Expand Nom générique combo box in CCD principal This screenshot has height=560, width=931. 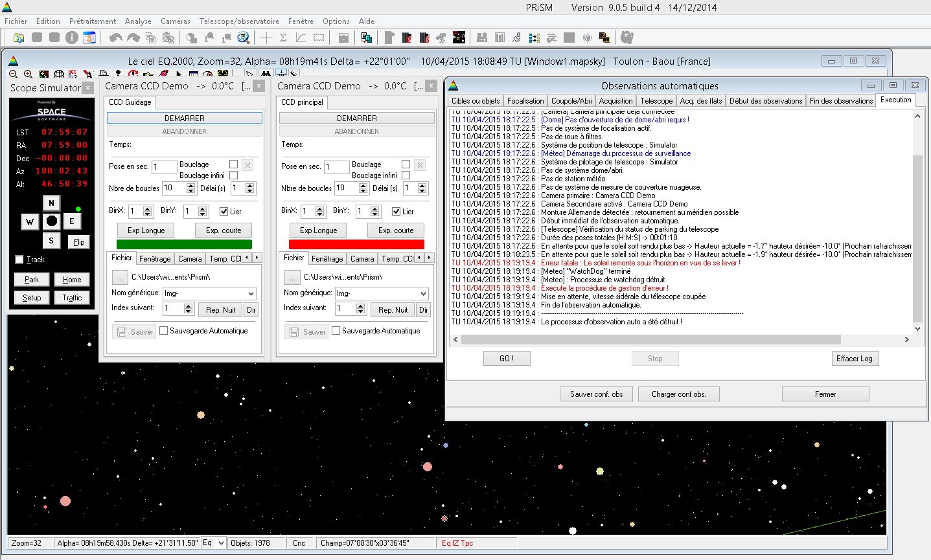423,293
